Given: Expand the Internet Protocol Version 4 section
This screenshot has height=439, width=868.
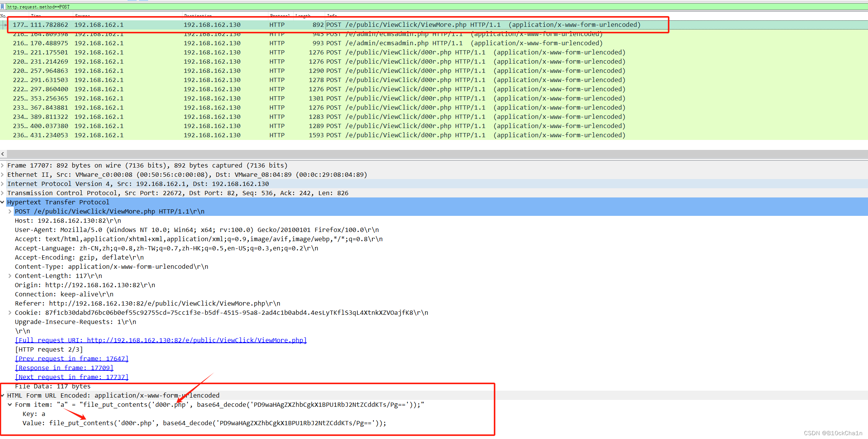Looking at the screenshot, I should 3,184.
